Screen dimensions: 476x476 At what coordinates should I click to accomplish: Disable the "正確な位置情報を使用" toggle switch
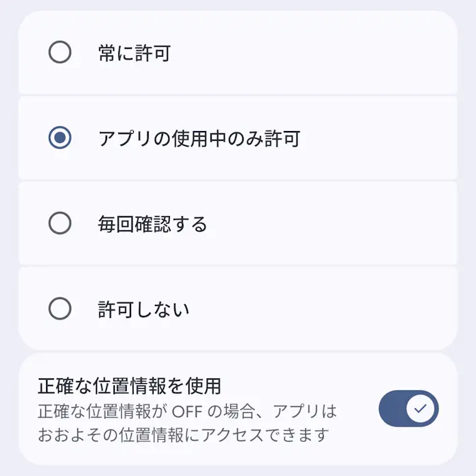[x=409, y=409]
